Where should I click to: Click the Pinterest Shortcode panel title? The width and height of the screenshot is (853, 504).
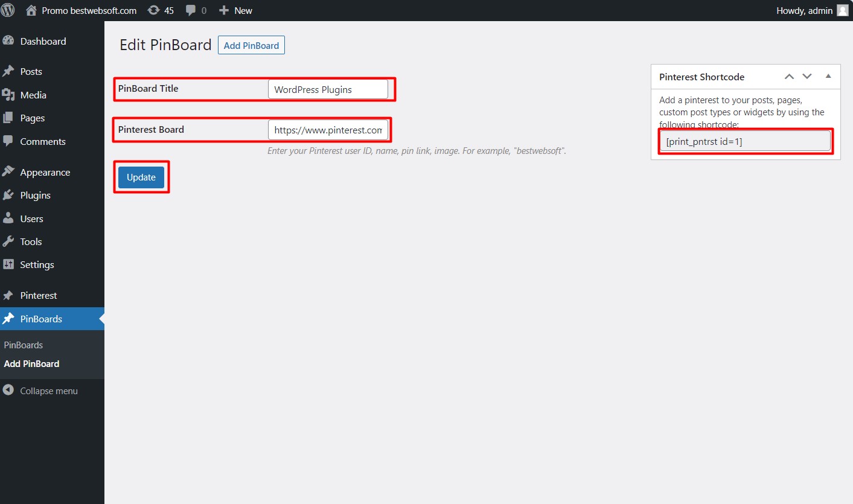pos(701,77)
